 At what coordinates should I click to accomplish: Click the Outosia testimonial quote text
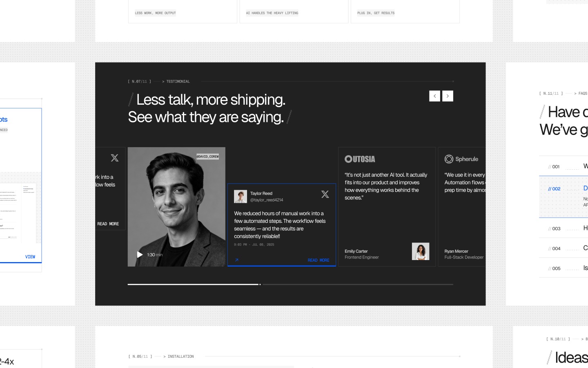coord(386,186)
